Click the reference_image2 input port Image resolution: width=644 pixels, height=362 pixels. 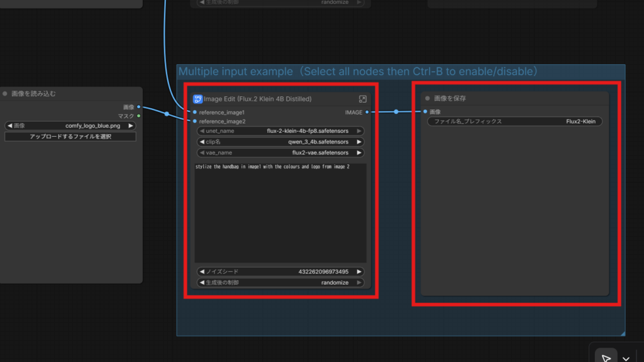tap(195, 121)
